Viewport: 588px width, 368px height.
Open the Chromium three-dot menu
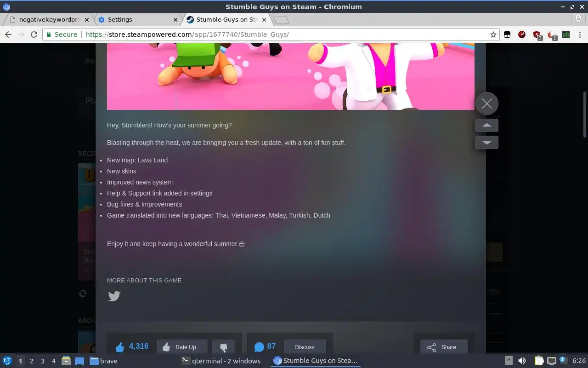pyautogui.click(x=580, y=34)
